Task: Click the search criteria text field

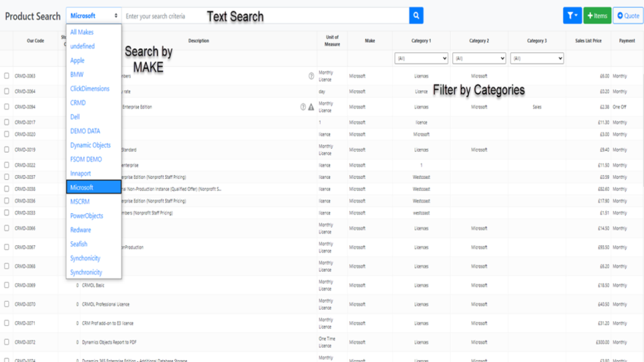Action: click(266, 15)
